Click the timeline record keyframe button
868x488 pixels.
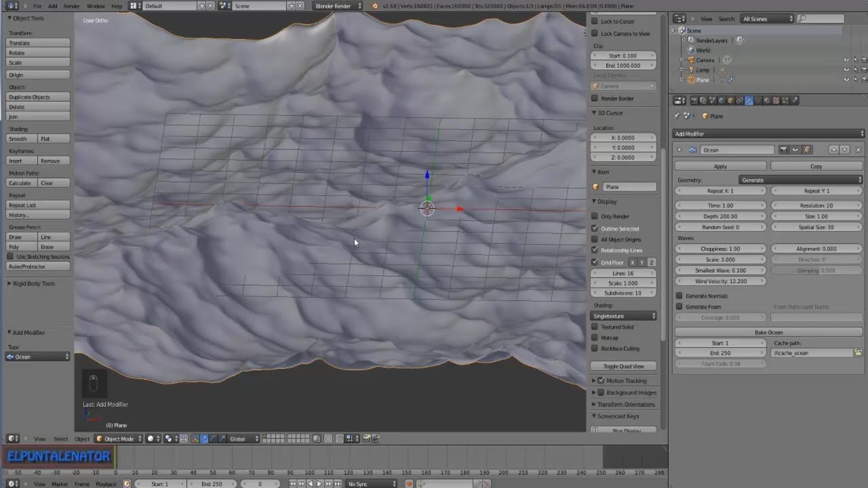409,484
